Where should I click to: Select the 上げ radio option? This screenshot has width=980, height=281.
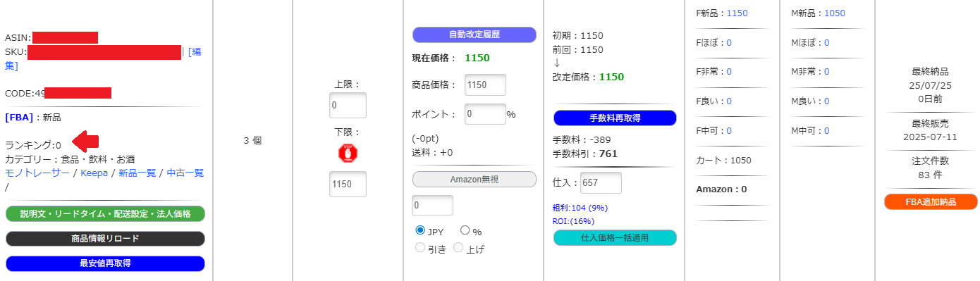pyautogui.click(x=458, y=247)
